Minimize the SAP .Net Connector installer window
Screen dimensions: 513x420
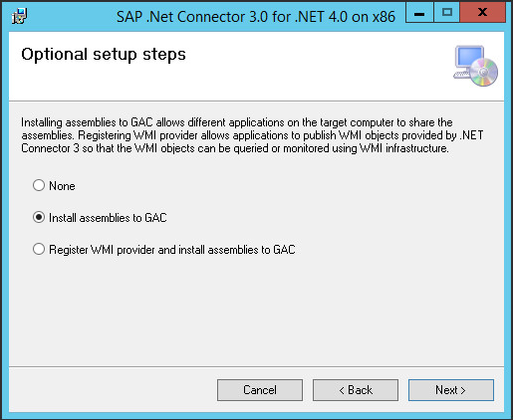[419, 13]
